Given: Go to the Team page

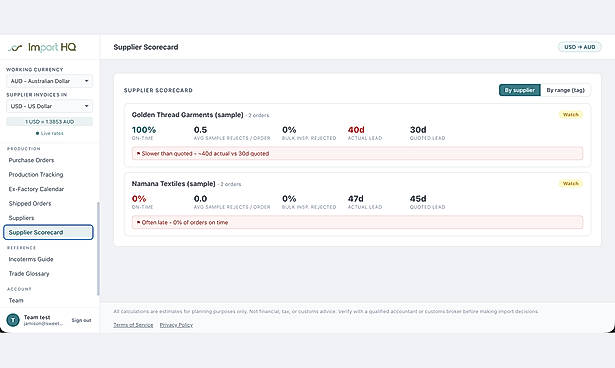Looking at the screenshot, I should pyautogui.click(x=16, y=301).
